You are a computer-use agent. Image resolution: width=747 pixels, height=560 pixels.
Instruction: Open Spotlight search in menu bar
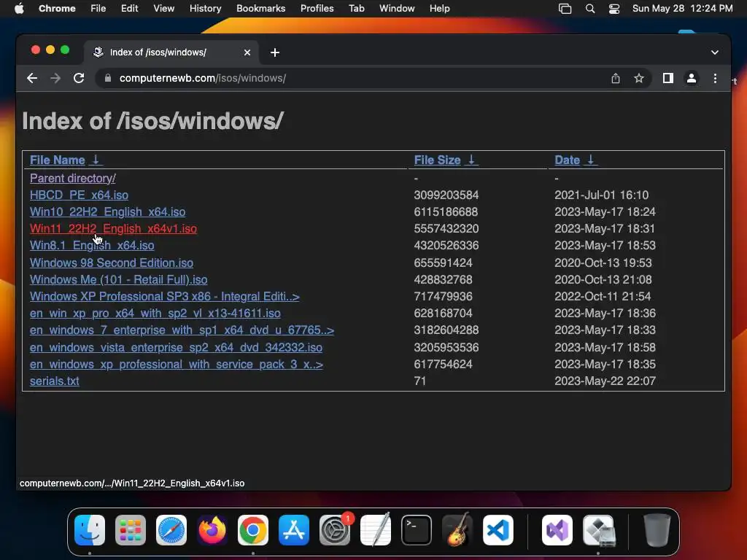(589, 9)
